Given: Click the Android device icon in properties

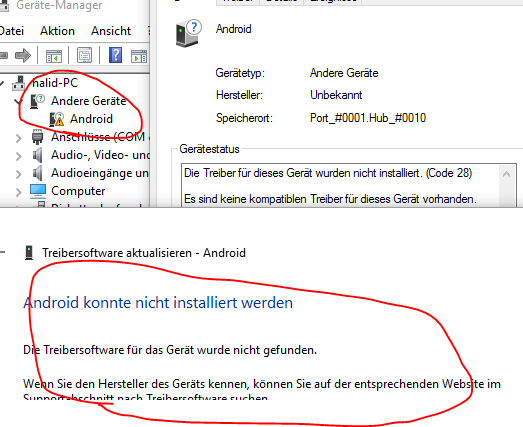Looking at the screenshot, I should pos(188,33).
